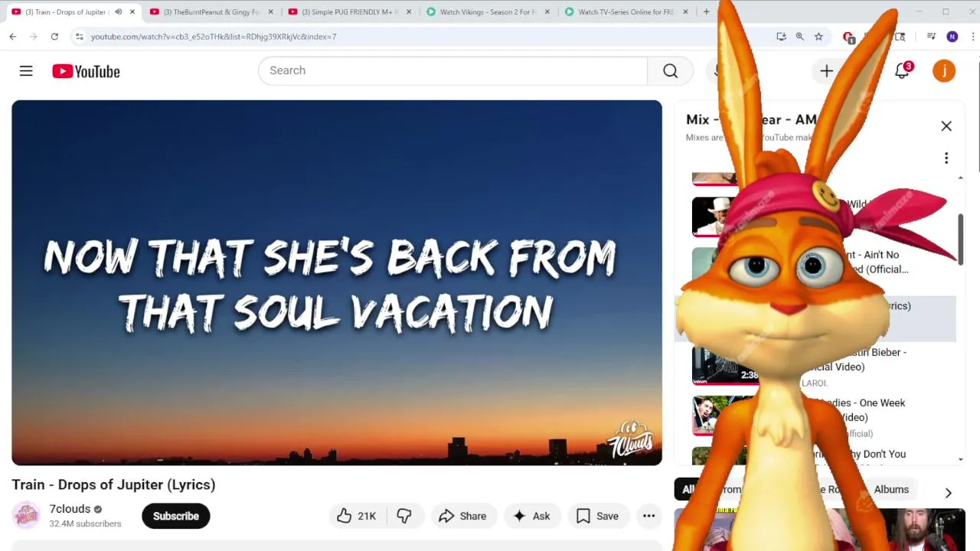Switch to TheBurntPeanut & Gingy tab

211,11
